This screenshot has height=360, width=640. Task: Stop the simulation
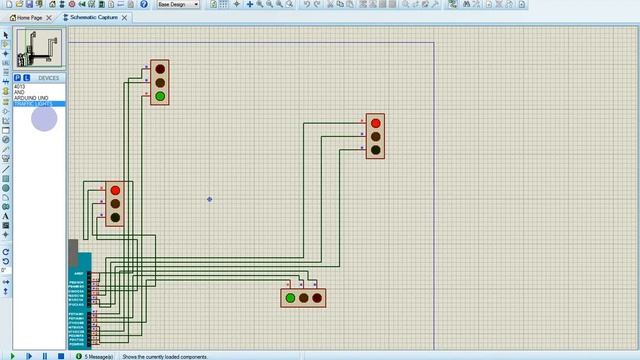click(x=61, y=356)
